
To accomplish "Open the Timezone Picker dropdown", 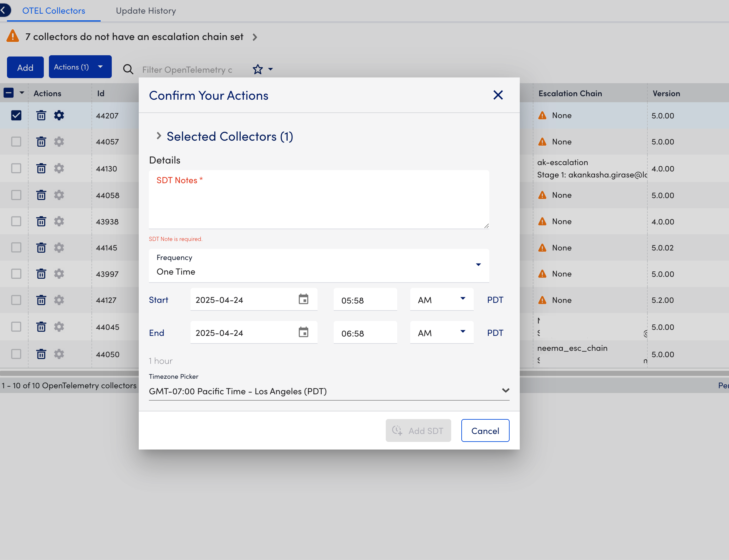I will pos(329,391).
